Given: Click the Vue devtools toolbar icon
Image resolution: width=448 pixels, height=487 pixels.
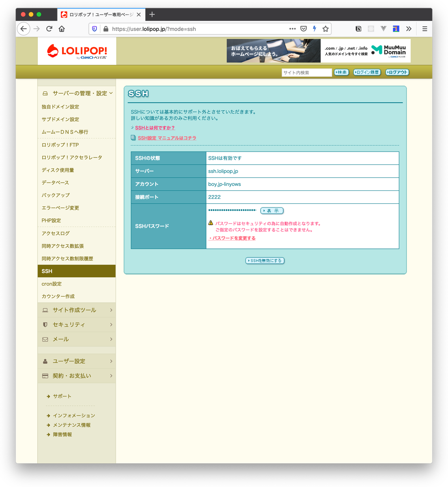Looking at the screenshot, I should [x=383, y=28].
